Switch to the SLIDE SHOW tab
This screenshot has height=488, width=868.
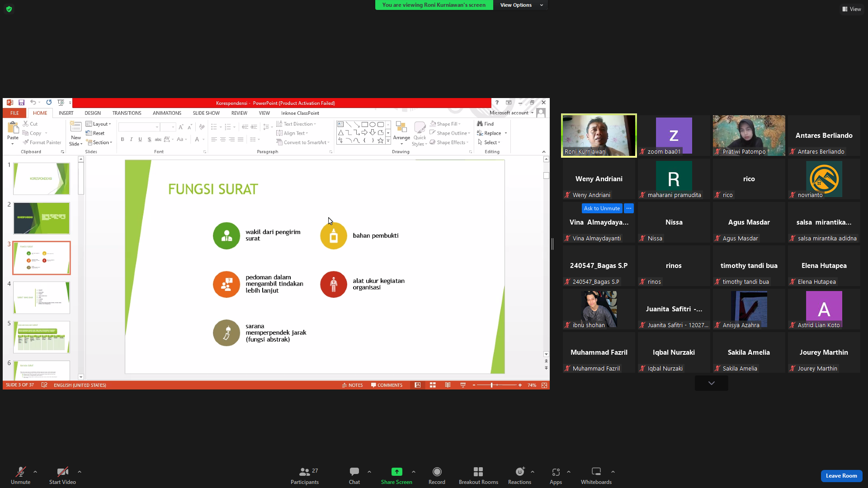[206, 113]
